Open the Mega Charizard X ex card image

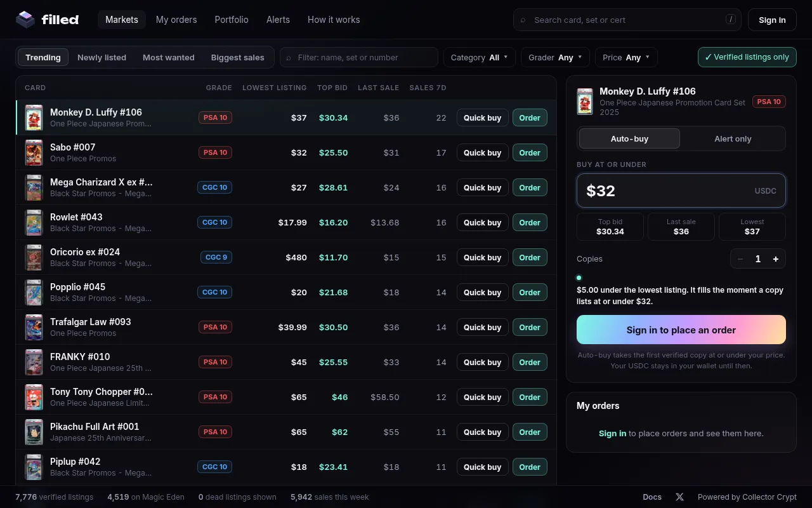click(34, 187)
